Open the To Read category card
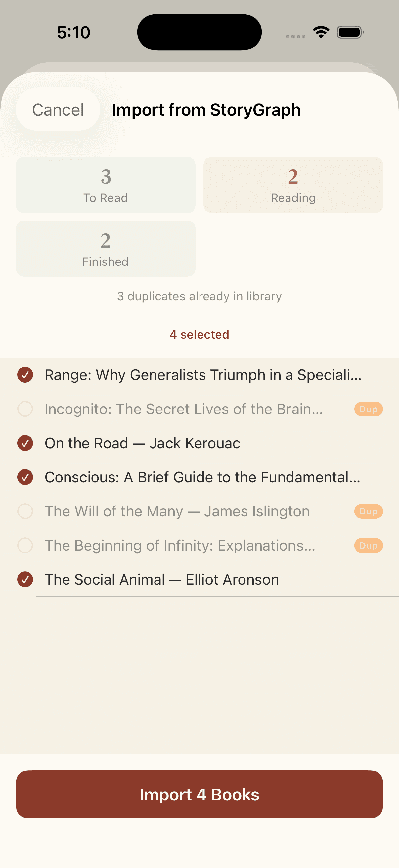Screen dimensions: 399x868 point(105,185)
